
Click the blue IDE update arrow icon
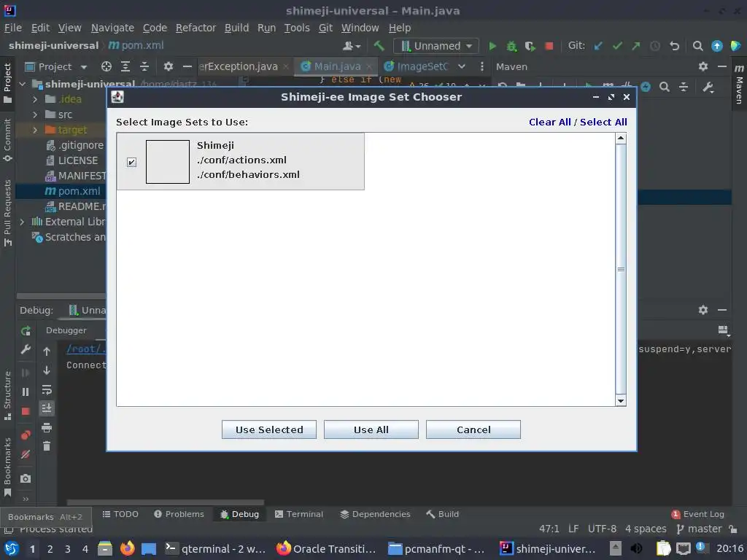tap(716, 46)
